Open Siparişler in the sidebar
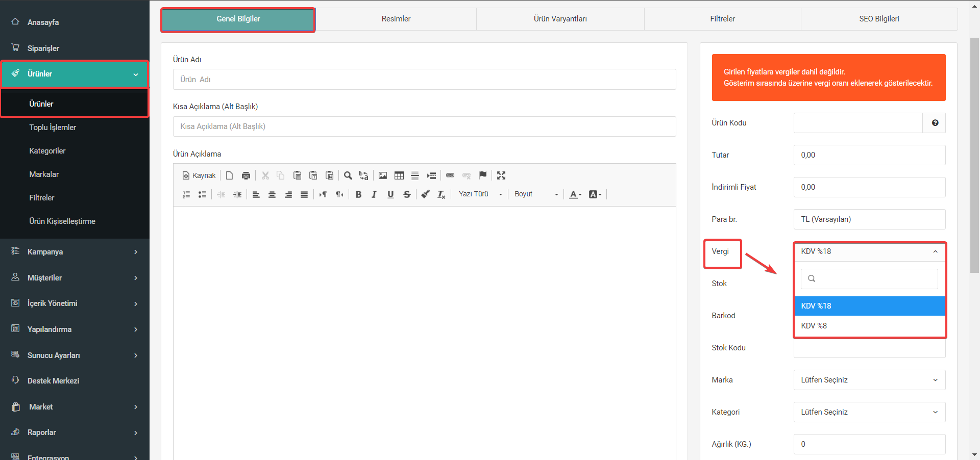The width and height of the screenshot is (980, 460). coord(75,48)
